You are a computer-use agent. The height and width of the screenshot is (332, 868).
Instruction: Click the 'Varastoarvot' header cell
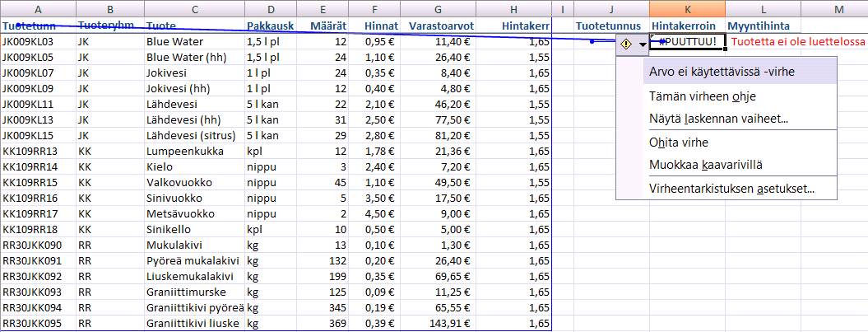439,26
